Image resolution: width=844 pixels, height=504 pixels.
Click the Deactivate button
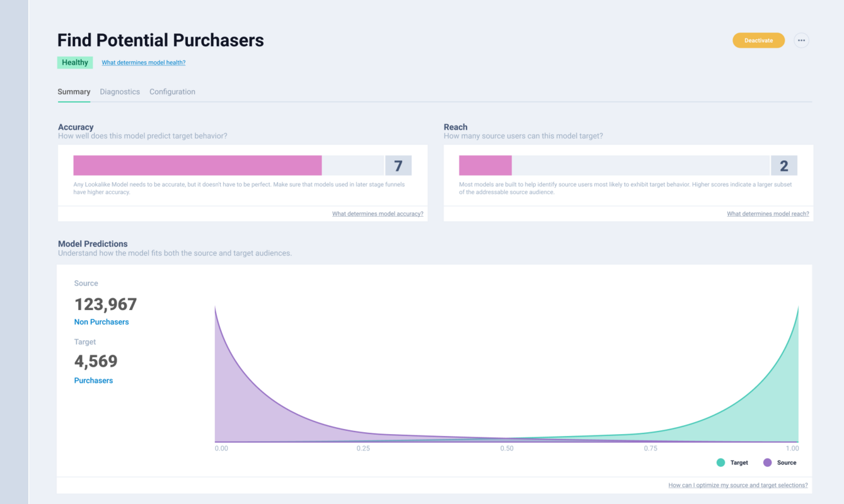pos(758,40)
